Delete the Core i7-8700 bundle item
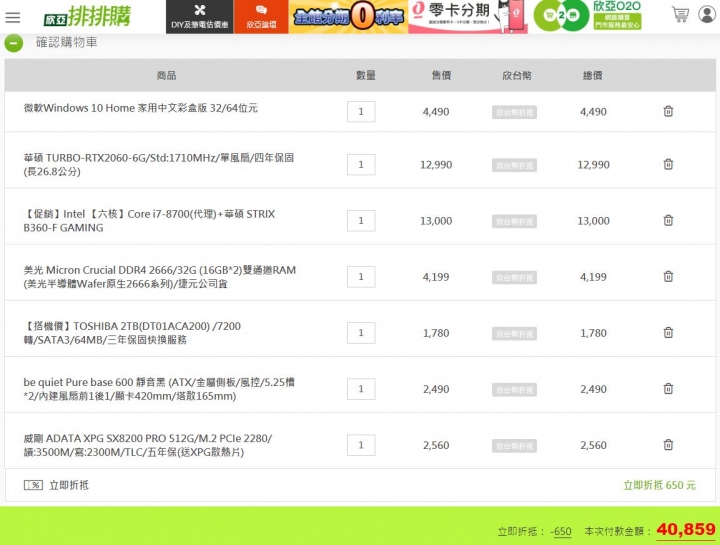The width and height of the screenshot is (720, 545). click(668, 220)
